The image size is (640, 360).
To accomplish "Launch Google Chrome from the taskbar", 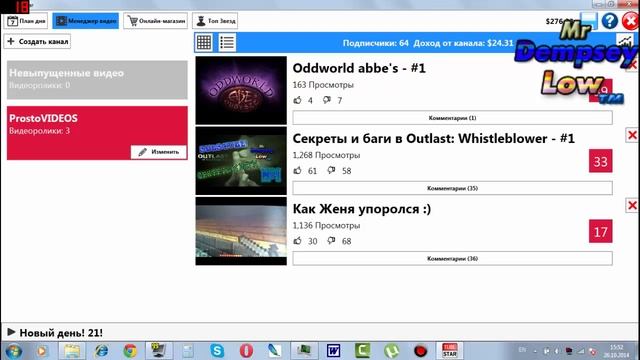I will coord(130,351).
